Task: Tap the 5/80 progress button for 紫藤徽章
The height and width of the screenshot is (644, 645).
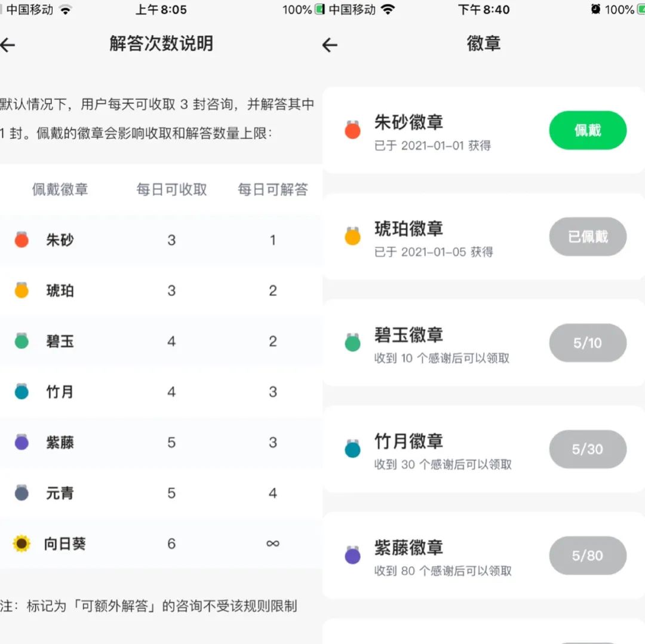Action: pyautogui.click(x=588, y=556)
